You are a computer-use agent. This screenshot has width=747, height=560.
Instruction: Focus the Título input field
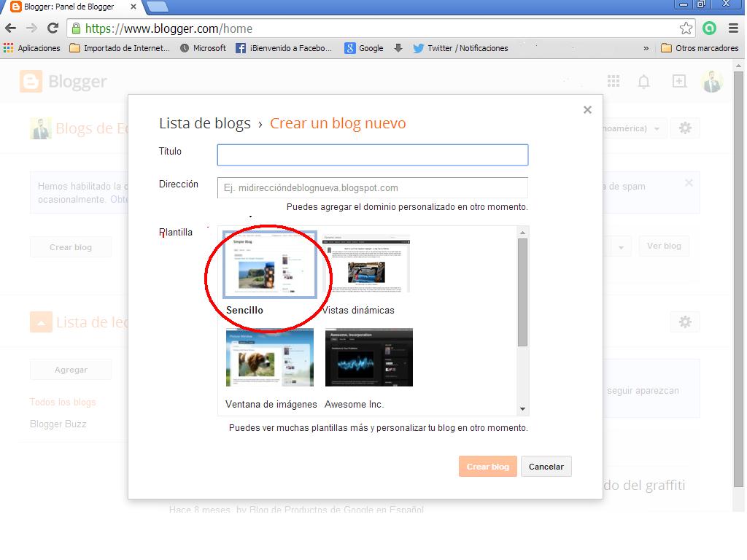(373, 155)
